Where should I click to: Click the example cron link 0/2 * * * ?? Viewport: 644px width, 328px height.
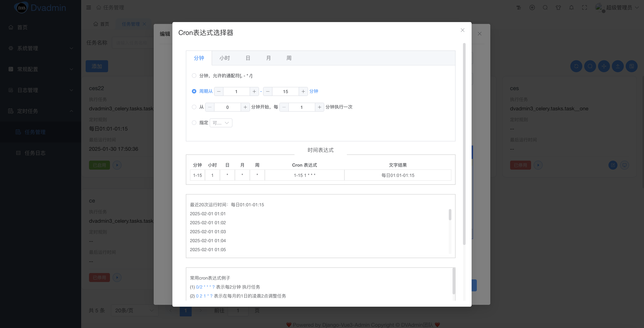coord(205,287)
